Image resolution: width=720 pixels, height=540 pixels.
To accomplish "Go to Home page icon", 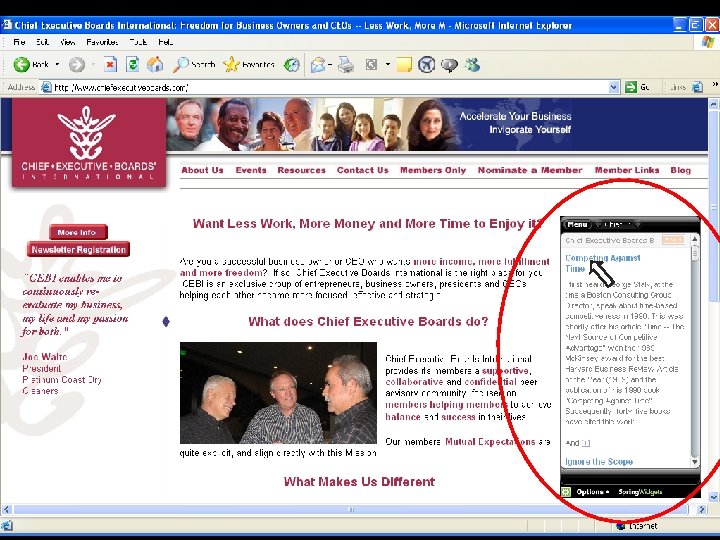I will tap(155, 64).
